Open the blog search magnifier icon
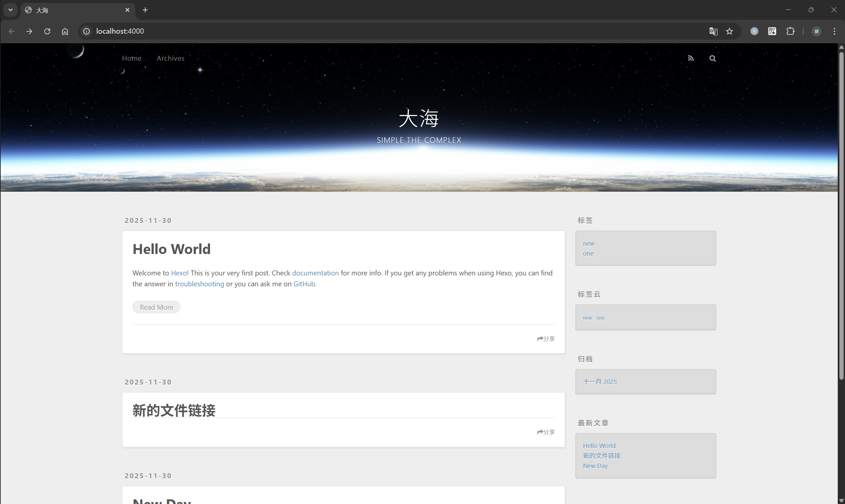 [712, 58]
